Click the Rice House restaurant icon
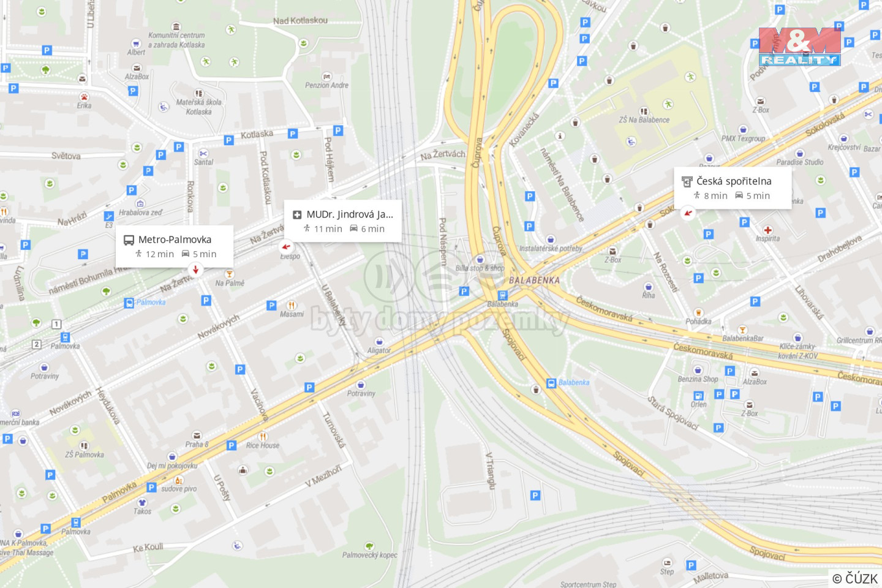Viewport: 882px width, 588px height. (x=263, y=436)
